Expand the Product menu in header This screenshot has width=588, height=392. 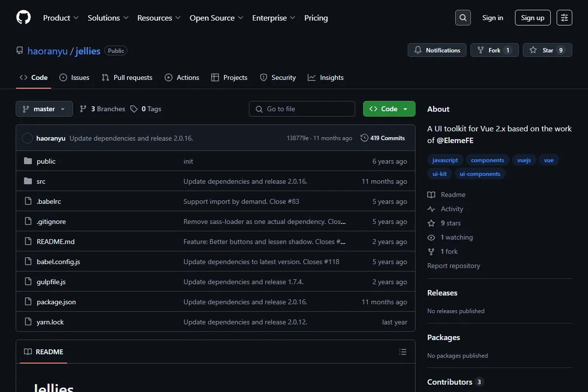click(61, 18)
